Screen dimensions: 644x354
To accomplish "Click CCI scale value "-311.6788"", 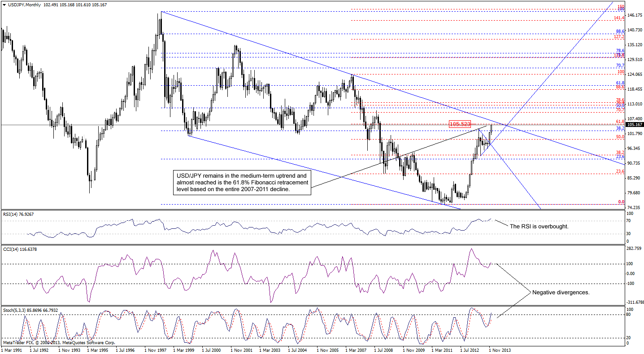I will (635, 302).
